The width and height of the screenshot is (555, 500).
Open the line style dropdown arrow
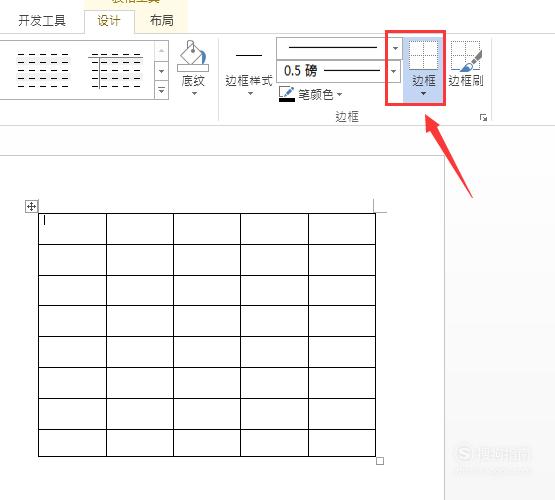pyautogui.click(x=395, y=48)
